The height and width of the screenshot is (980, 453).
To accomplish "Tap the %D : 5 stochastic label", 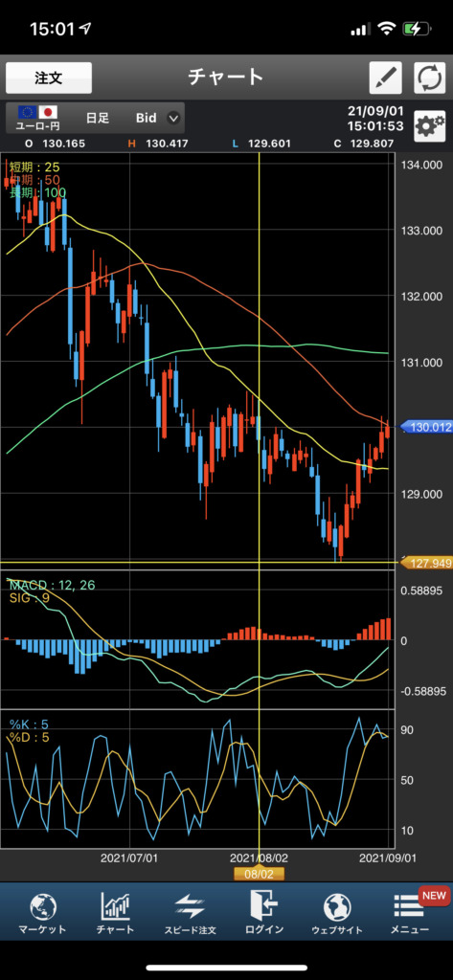I will click(x=29, y=738).
